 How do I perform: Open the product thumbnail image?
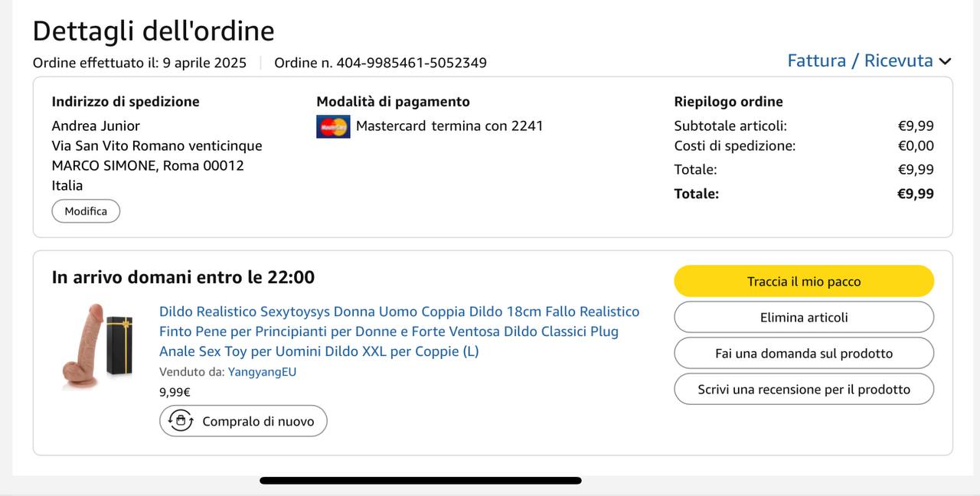pyautogui.click(x=97, y=346)
